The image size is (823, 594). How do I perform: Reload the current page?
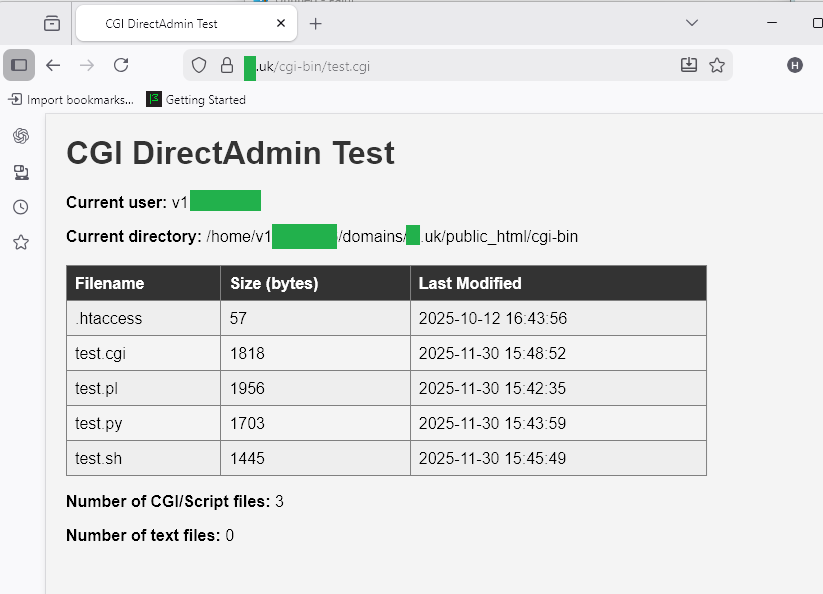pyautogui.click(x=121, y=65)
